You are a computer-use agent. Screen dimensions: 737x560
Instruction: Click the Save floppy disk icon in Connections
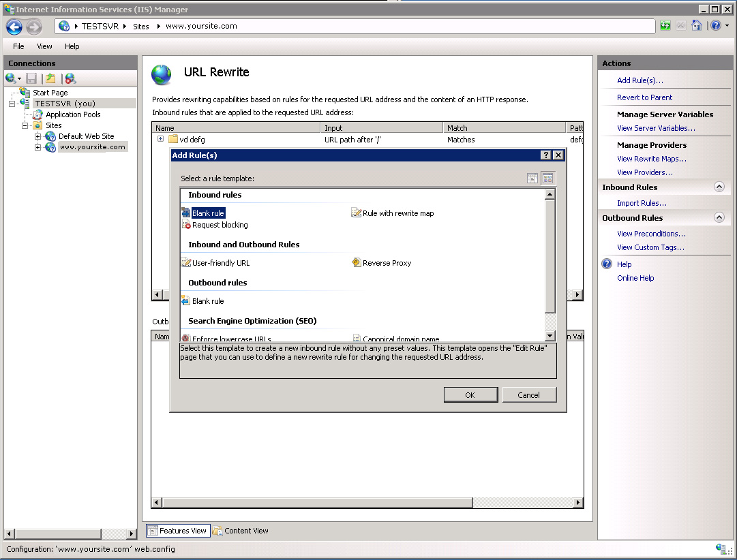pos(31,78)
